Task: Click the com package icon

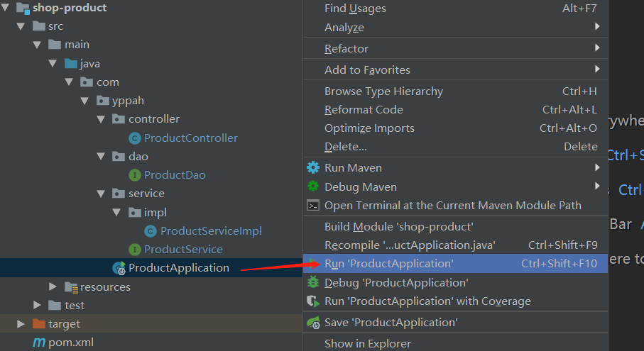Action: [x=87, y=82]
